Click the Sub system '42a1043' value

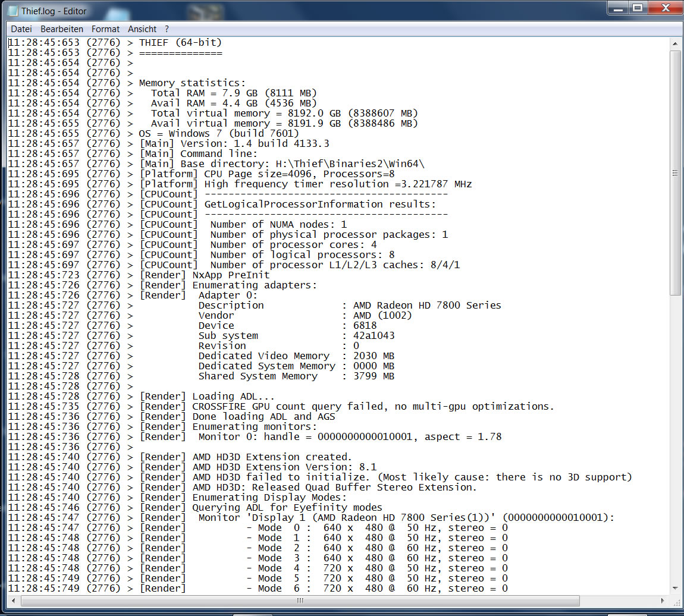click(374, 336)
